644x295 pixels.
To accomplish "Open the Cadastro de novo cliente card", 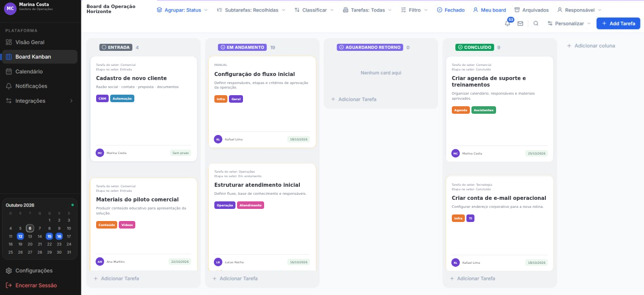I will click(143, 109).
